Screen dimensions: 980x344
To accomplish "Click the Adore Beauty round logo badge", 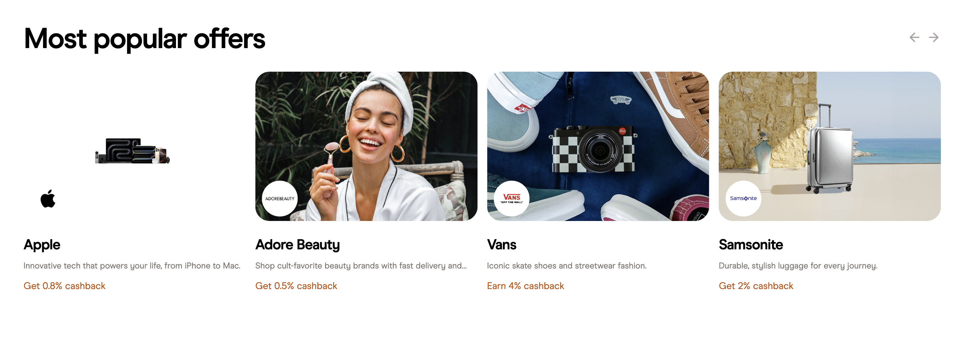I will (280, 198).
